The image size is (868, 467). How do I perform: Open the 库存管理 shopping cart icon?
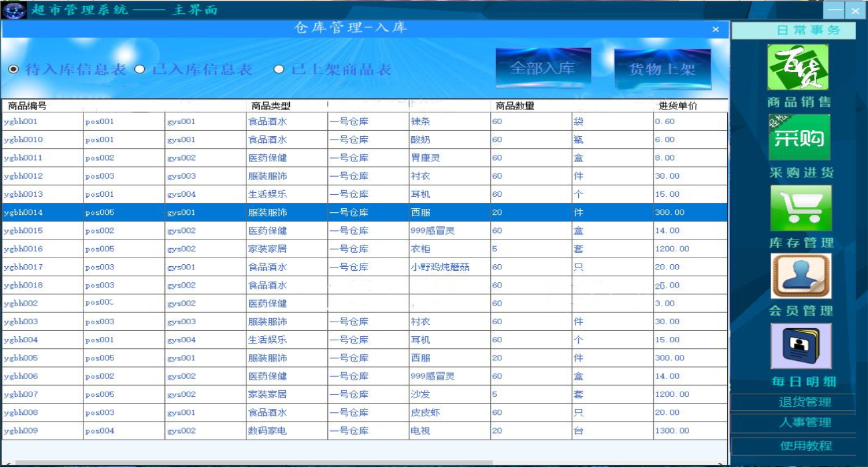pos(801,208)
